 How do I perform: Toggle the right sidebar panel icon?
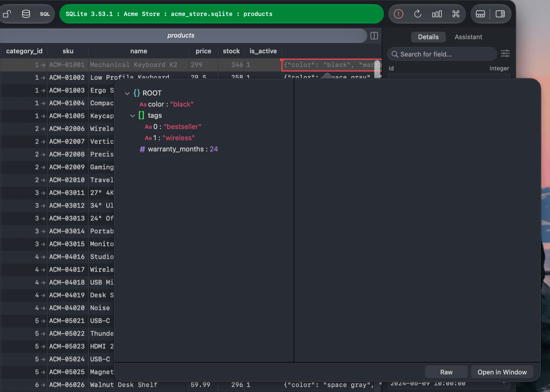(500, 14)
